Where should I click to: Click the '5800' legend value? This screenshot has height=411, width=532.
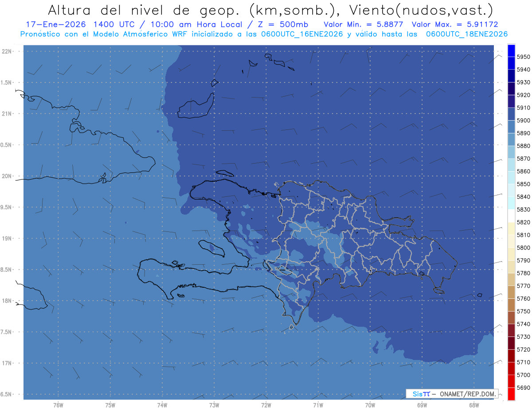point(524,247)
